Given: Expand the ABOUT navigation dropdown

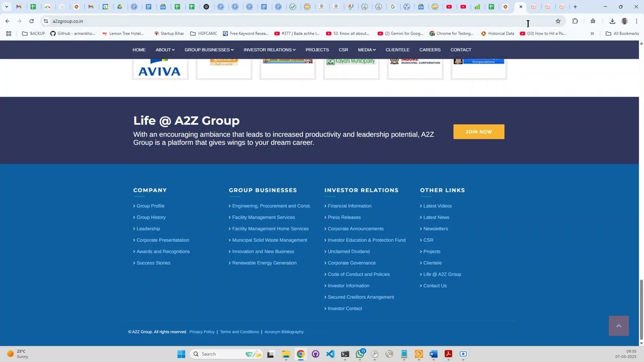Looking at the screenshot, I should click(x=165, y=50).
